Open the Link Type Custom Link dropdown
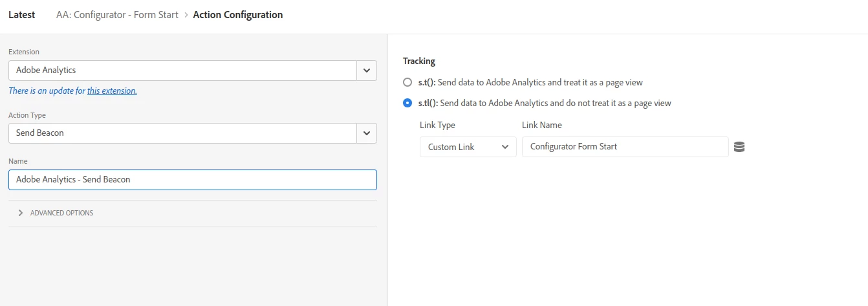This screenshot has width=868, height=306. tap(468, 147)
